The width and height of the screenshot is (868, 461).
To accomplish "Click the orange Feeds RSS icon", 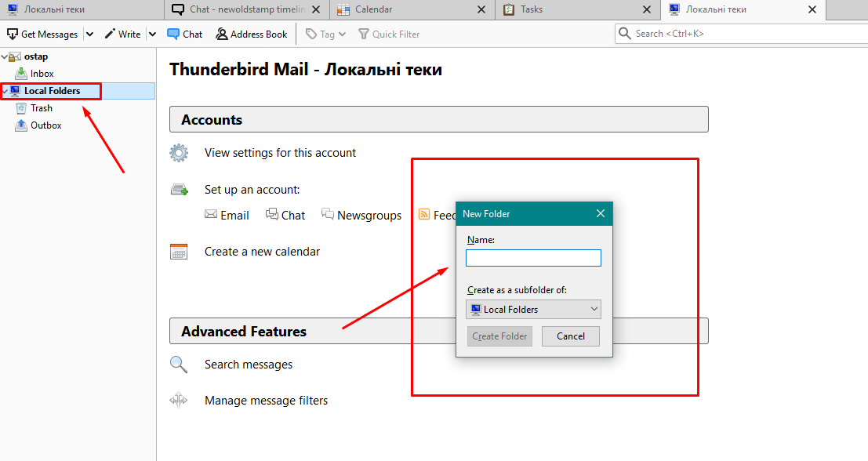I will (424, 214).
